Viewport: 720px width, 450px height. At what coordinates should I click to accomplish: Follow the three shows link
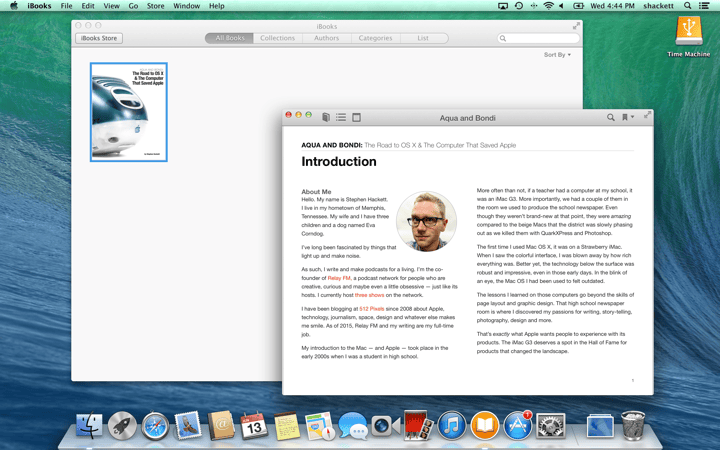click(369, 295)
